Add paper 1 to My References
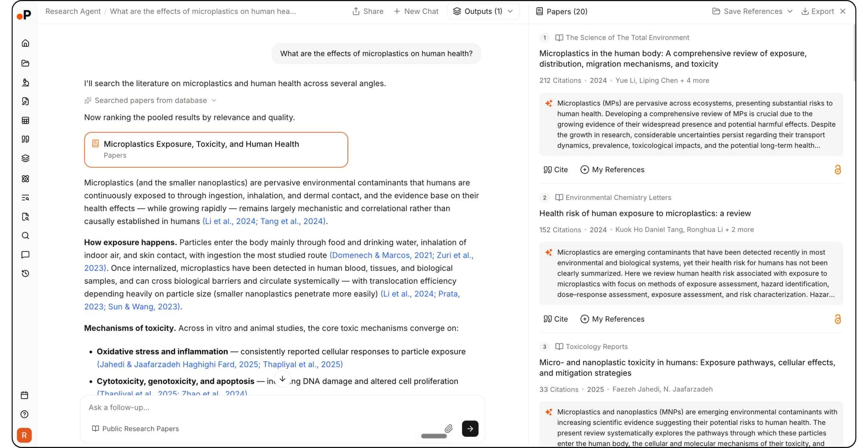This screenshot has height=448, width=868. coord(612,170)
